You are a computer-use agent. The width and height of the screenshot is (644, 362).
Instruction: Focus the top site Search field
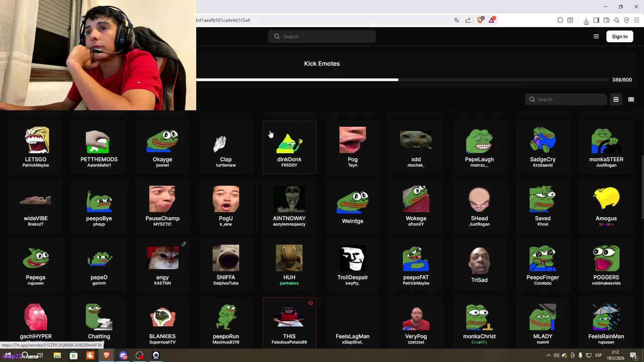[322, 36]
